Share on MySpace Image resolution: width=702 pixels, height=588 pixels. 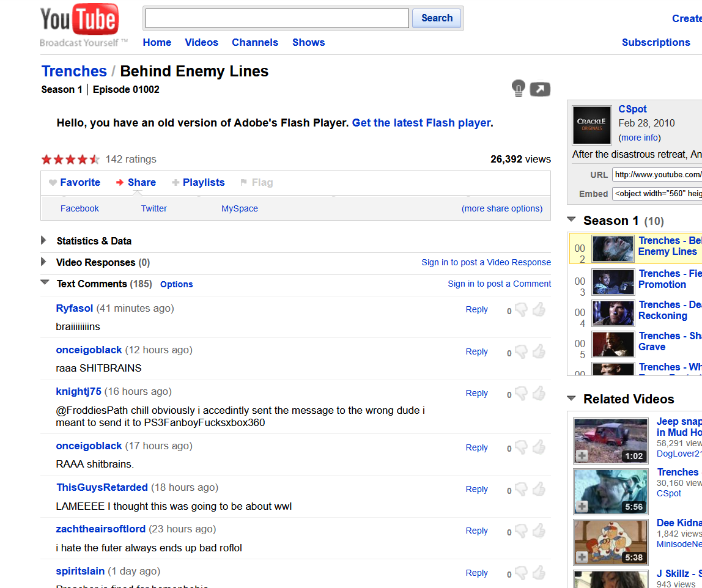pyautogui.click(x=240, y=208)
